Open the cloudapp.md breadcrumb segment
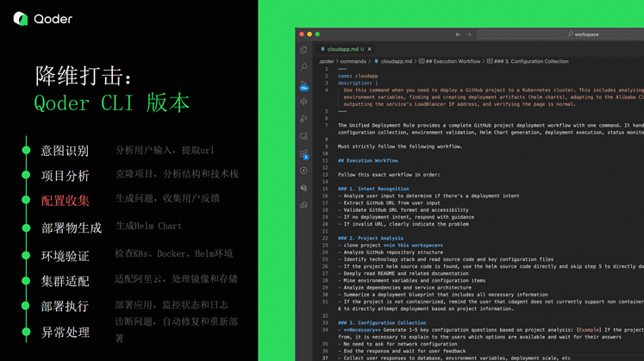 coord(392,61)
